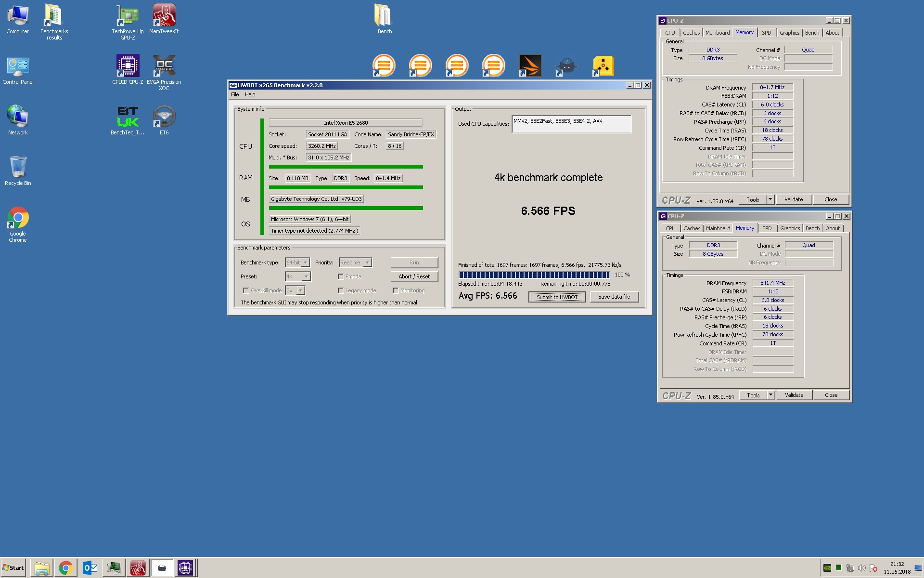Launch the yellow block desktop shortcut
Screen dimensions: 924x578
603,66
